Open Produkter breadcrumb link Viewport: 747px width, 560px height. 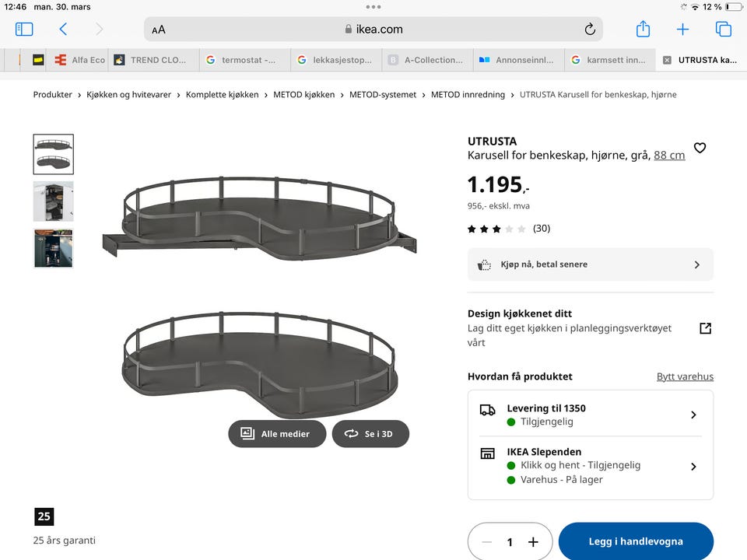click(52, 94)
